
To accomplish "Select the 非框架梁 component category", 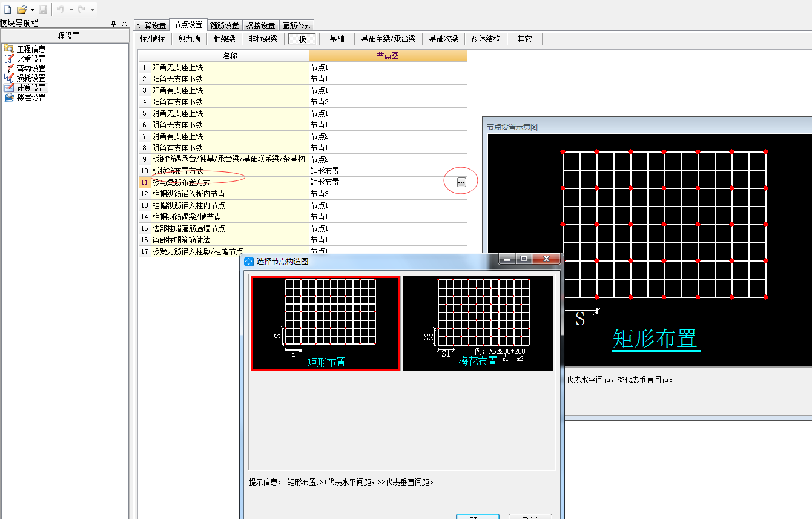I will click(263, 39).
